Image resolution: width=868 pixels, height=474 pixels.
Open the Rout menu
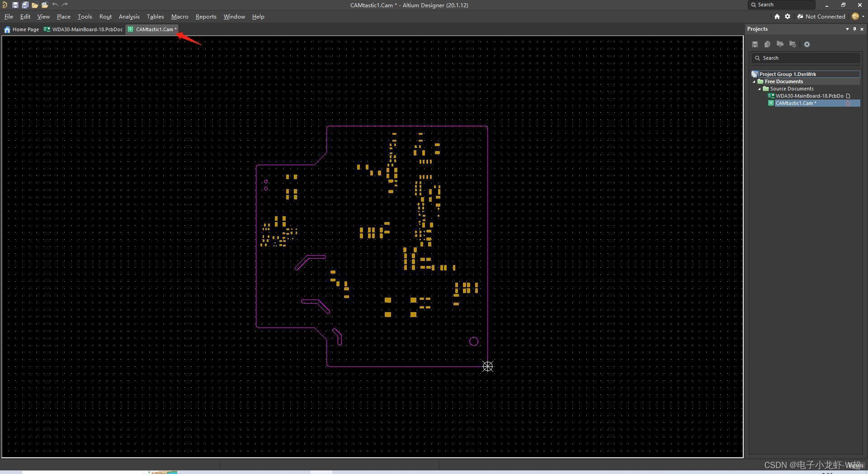tap(105, 17)
